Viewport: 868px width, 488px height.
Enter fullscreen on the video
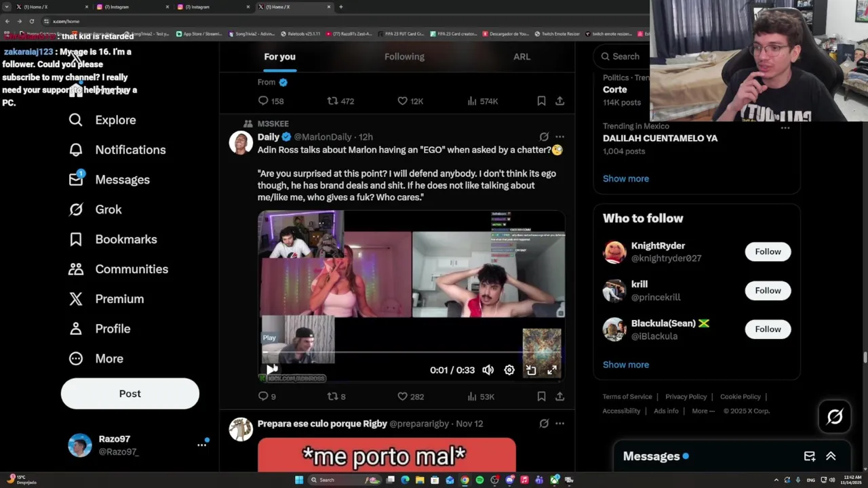pos(552,370)
